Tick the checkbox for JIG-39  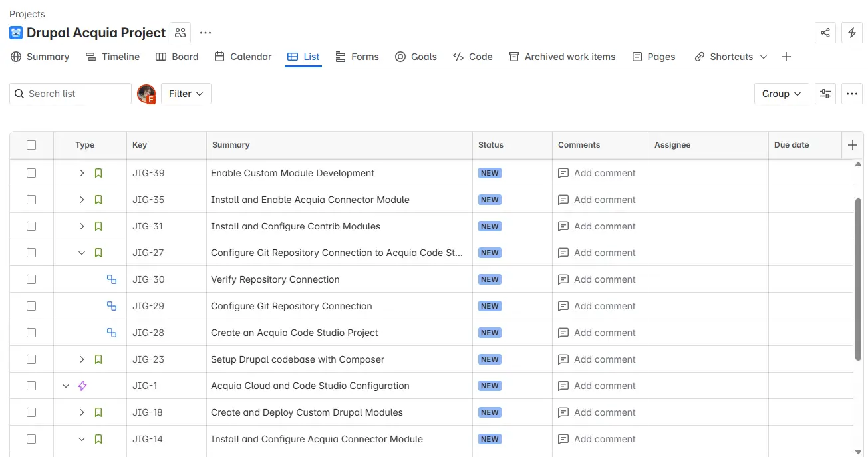31,173
